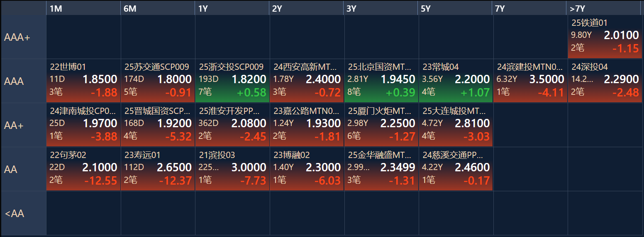The height and width of the screenshot is (237, 644).
Task: Click the 24深投04 bond tile
Action: click(605, 81)
